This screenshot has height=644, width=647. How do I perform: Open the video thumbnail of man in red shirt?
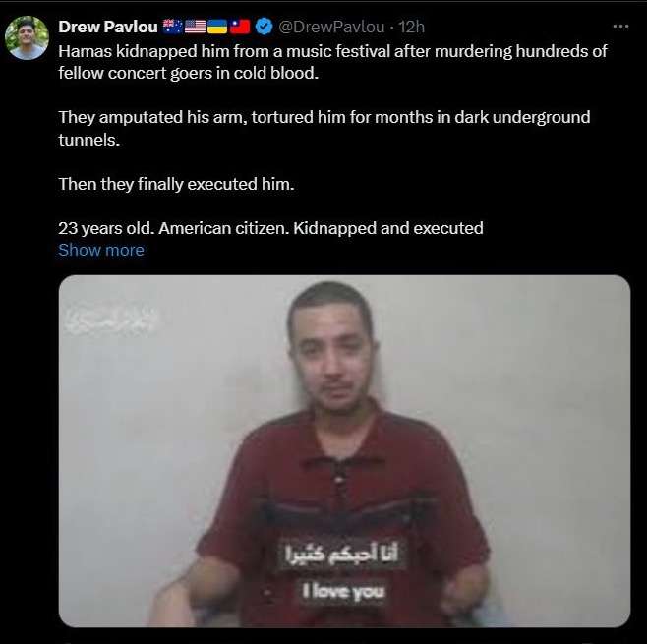344,451
